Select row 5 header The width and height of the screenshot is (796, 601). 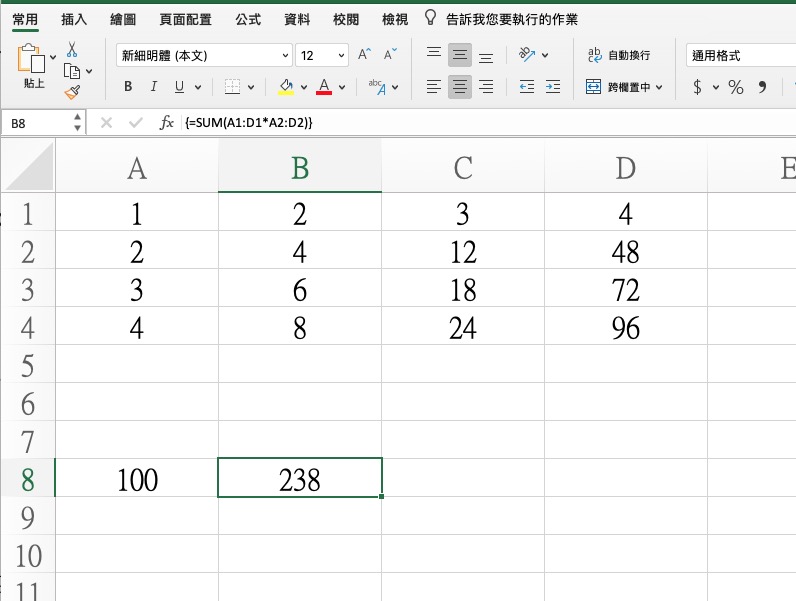28,364
